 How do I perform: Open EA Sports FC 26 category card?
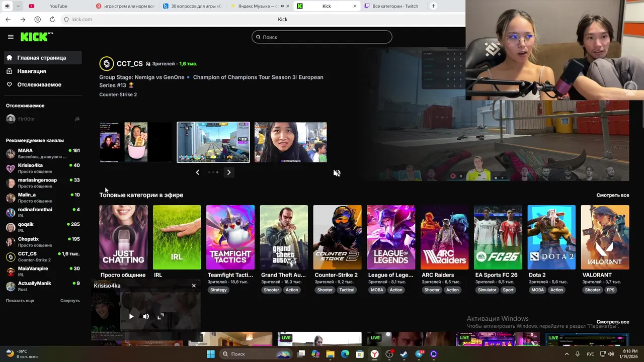[x=498, y=237]
